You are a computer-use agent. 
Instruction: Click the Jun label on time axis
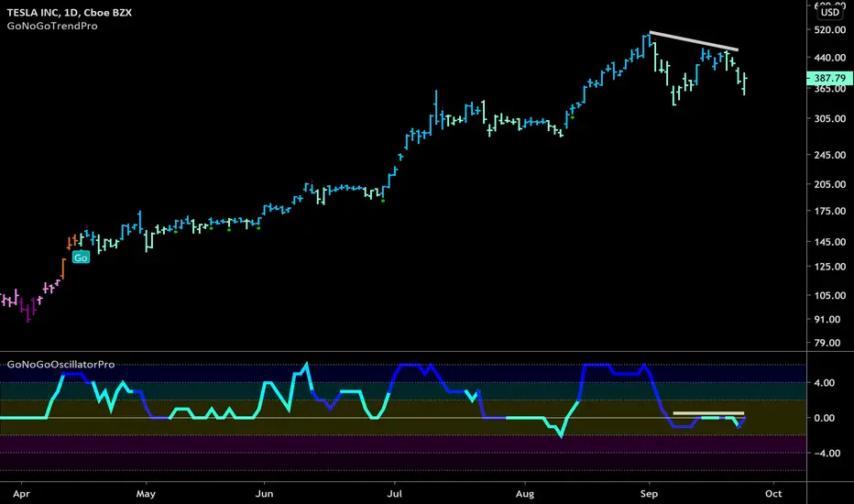click(x=264, y=494)
